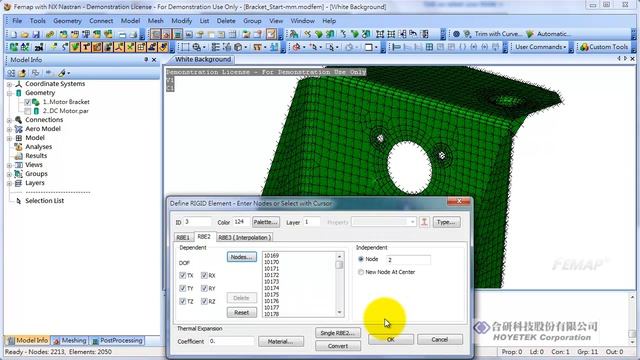The image size is (640, 360).
Task: Click the Selection List cursor icon
Action: click(18, 201)
